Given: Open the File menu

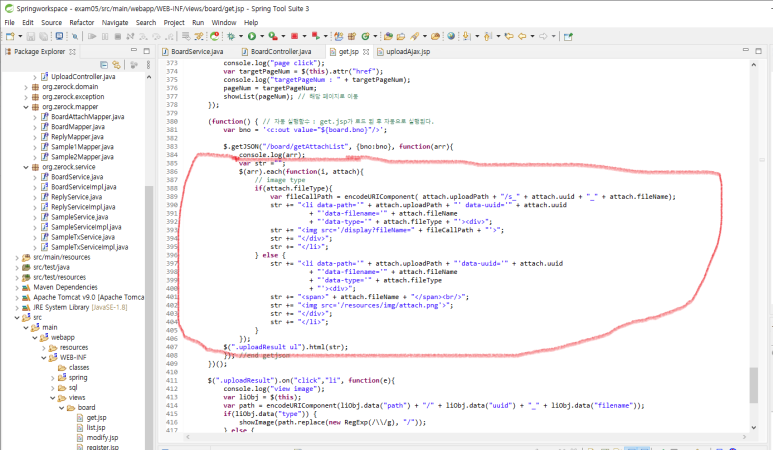Looking at the screenshot, I should tap(9, 23).
